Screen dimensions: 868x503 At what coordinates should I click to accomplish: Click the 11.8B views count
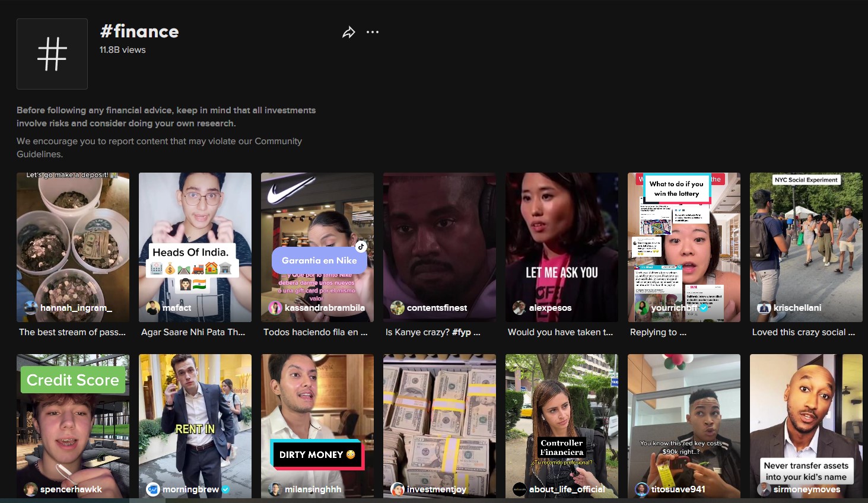click(x=123, y=50)
